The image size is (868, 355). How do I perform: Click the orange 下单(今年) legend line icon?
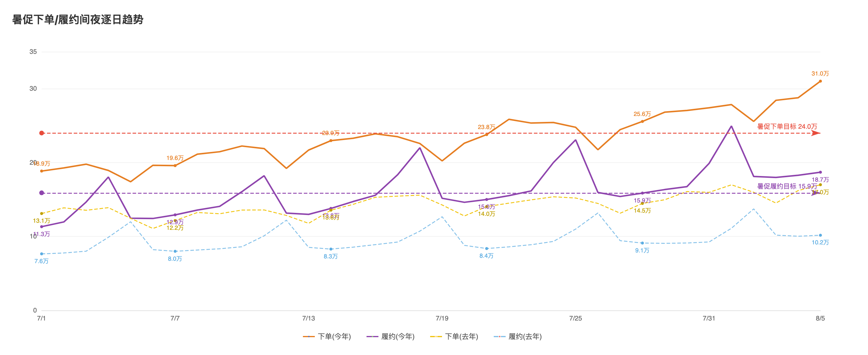click(309, 337)
